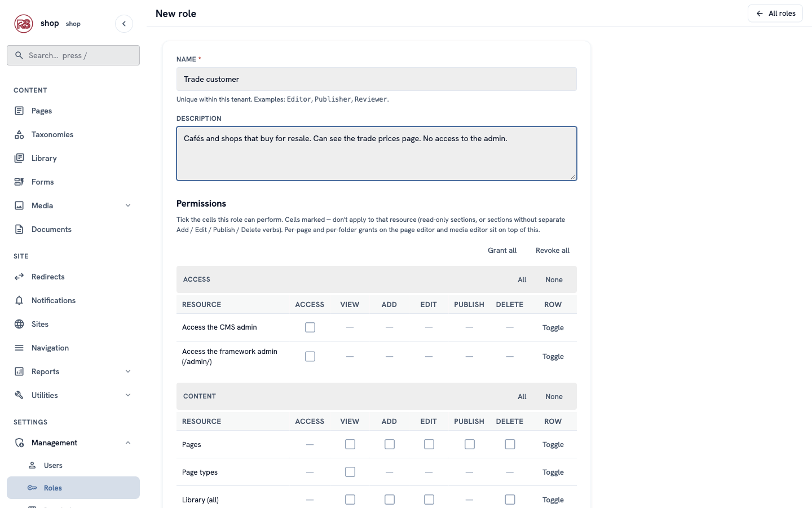This screenshot has width=812, height=508.
Task: Go to Redirects in the sidebar
Action: 73,277
